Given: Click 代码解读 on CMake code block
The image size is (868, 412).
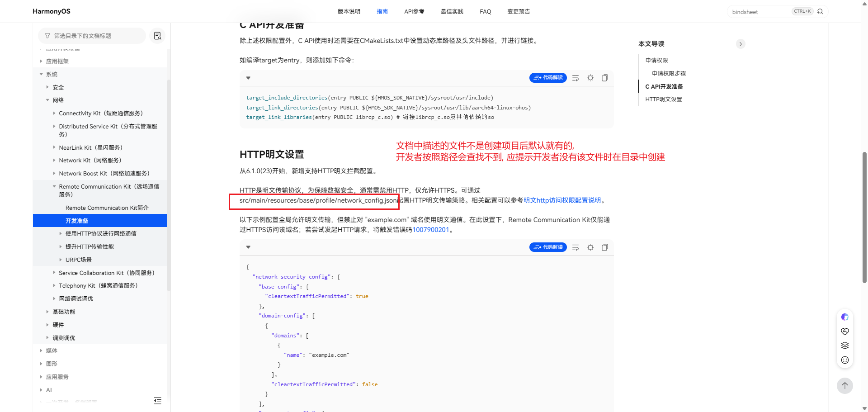Looking at the screenshot, I should [x=548, y=78].
